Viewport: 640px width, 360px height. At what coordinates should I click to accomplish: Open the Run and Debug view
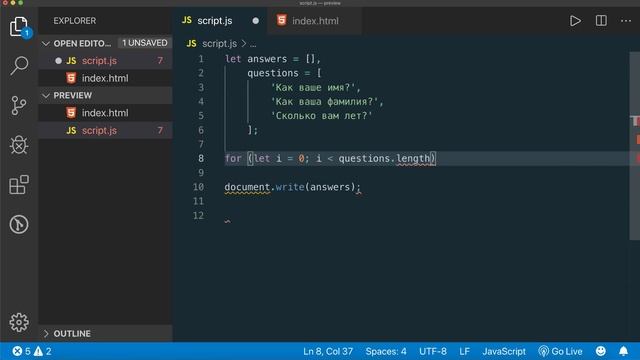click(x=19, y=145)
